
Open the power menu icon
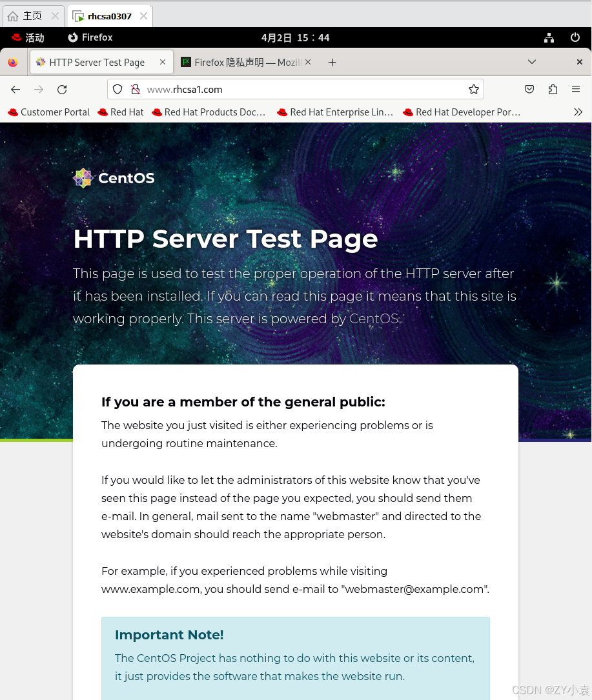[x=575, y=37]
